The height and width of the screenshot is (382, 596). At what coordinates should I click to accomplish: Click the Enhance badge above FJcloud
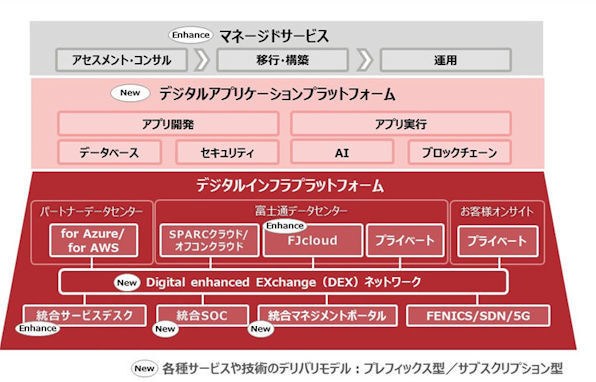(x=285, y=226)
